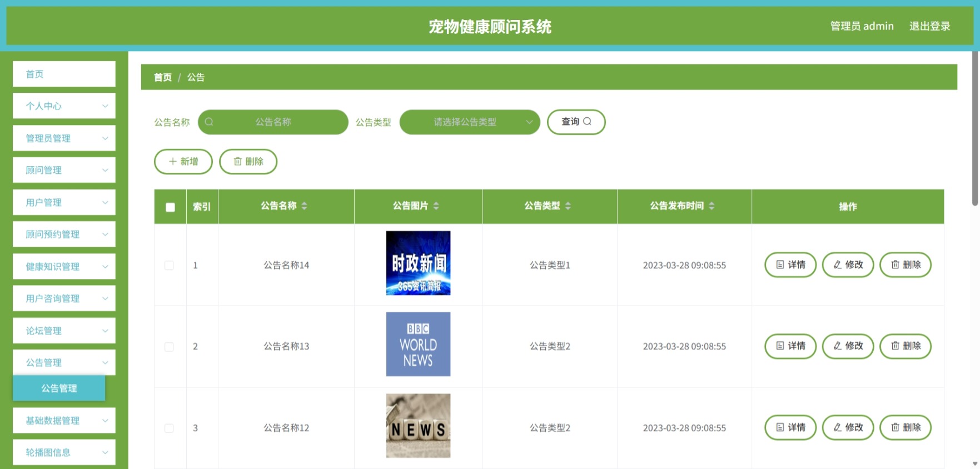Screen dimensions: 980x469
Task: Click 修改 for 公告名称14
Action: (848, 265)
